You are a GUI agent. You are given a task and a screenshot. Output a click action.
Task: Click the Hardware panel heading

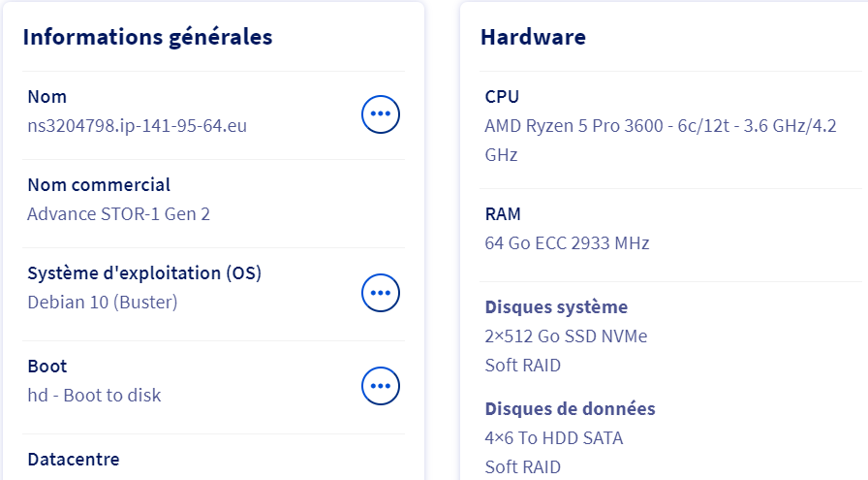coord(533,38)
